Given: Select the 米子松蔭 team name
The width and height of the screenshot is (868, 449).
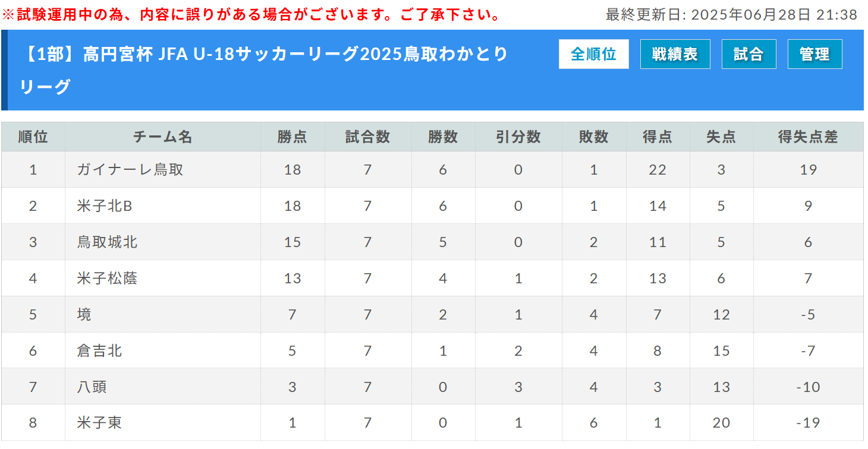Looking at the screenshot, I should 107,279.
